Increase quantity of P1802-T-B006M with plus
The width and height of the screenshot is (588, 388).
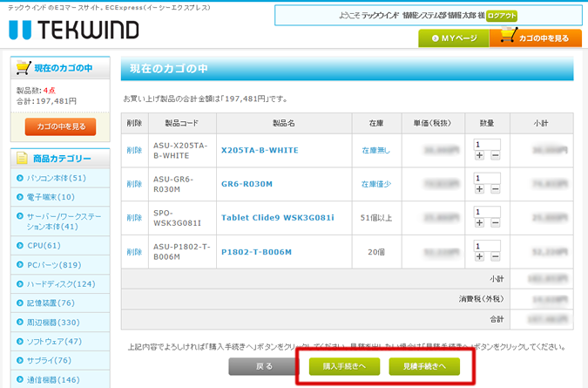coord(480,256)
